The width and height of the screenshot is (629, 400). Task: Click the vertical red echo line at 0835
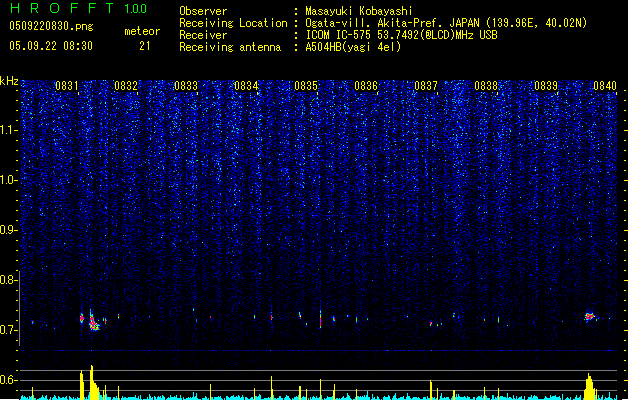(x=320, y=319)
